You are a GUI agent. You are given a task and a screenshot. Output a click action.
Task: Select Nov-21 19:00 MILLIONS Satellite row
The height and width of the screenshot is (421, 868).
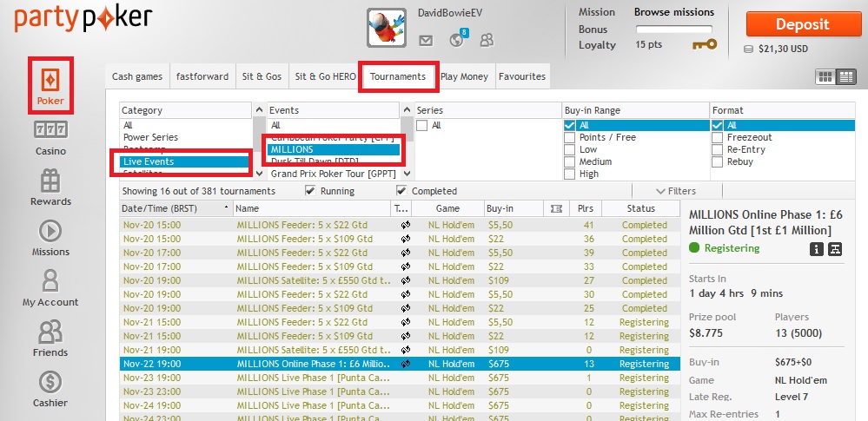click(x=401, y=350)
